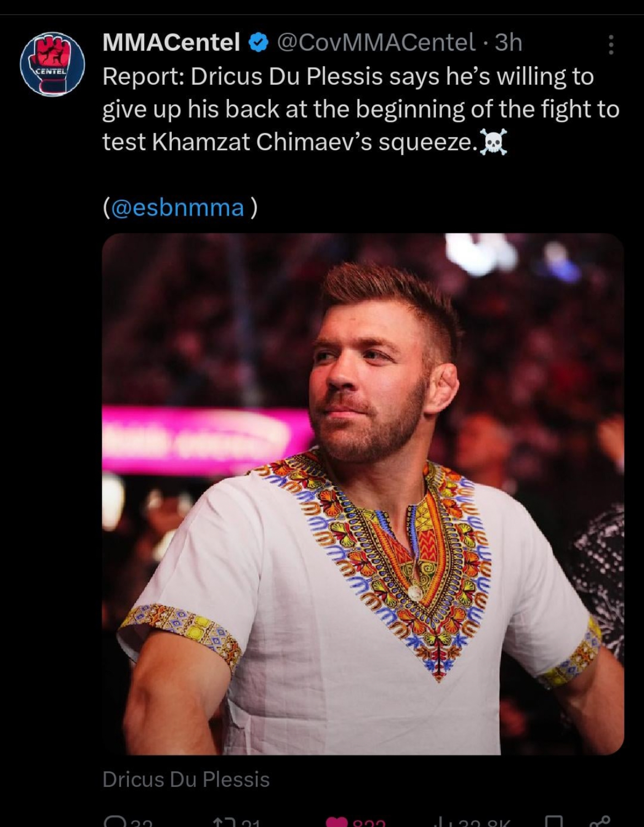Unlike the tweet via pink heart

pyautogui.click(x=337, y=822)
